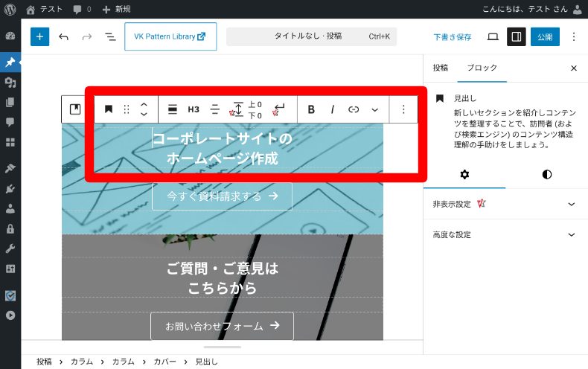
Task: Open the styles half-circle tab in sidebar
Action: [547, 175]
